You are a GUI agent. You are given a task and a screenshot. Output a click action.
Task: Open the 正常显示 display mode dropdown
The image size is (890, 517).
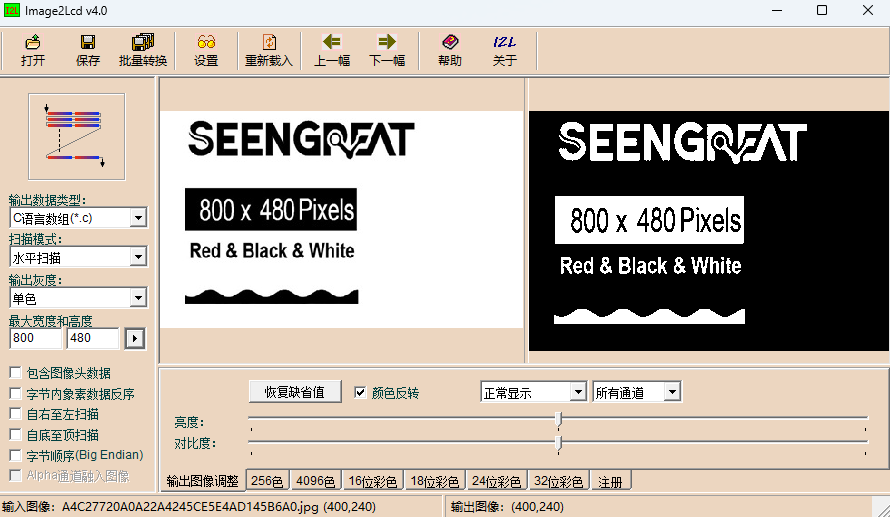pos(578,392)
